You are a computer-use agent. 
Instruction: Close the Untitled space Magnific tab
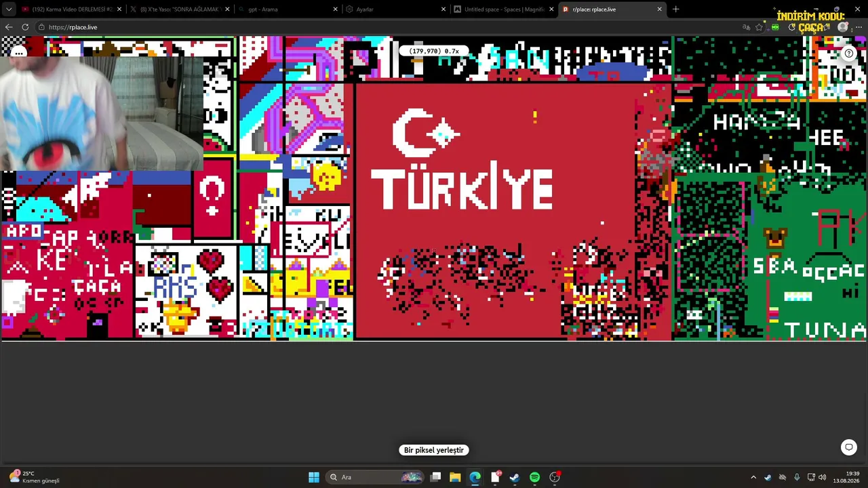(551, 9)
